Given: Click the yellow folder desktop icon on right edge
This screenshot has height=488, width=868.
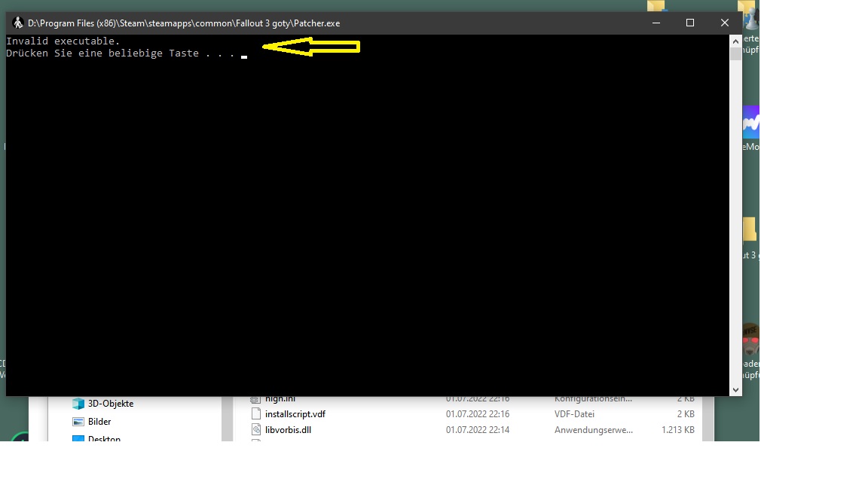Looking at the screenshot, I should click(750, 230).
